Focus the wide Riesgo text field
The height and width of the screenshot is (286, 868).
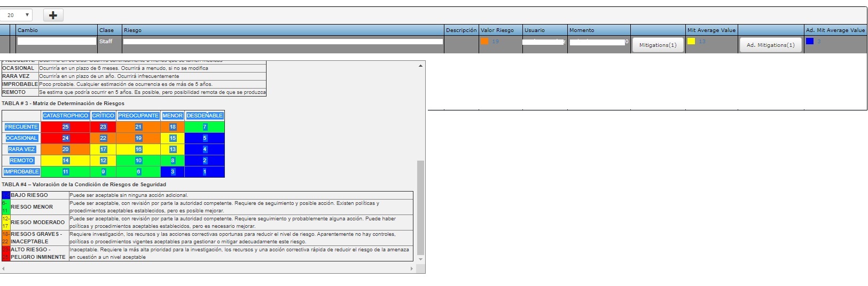click(x=283, y=41)
